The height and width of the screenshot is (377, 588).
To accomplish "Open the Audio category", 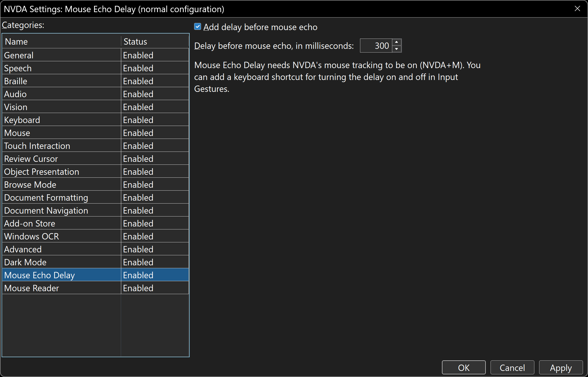I will coord(95,94).
